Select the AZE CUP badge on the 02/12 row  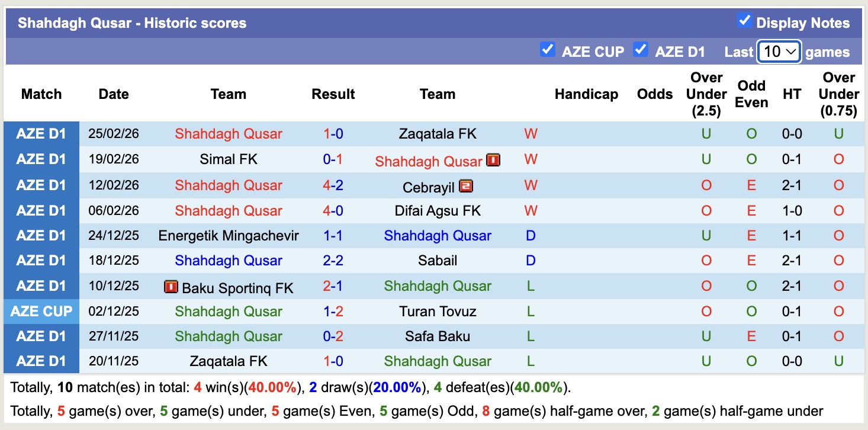[41, 311]
